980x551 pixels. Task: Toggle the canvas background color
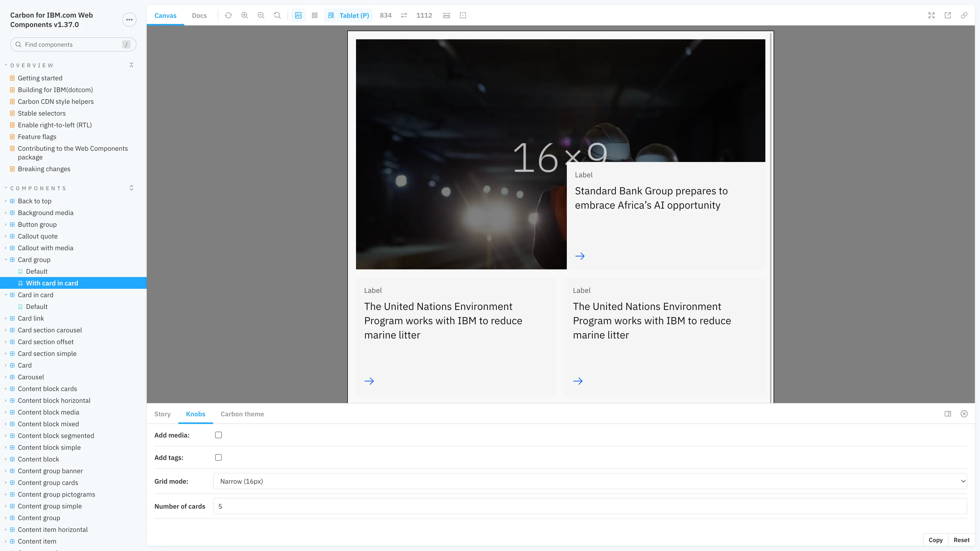(x=298, y=15)
